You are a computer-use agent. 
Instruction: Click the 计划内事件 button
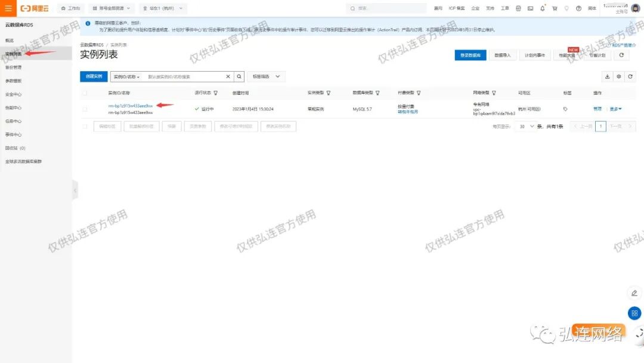[534, 55]
